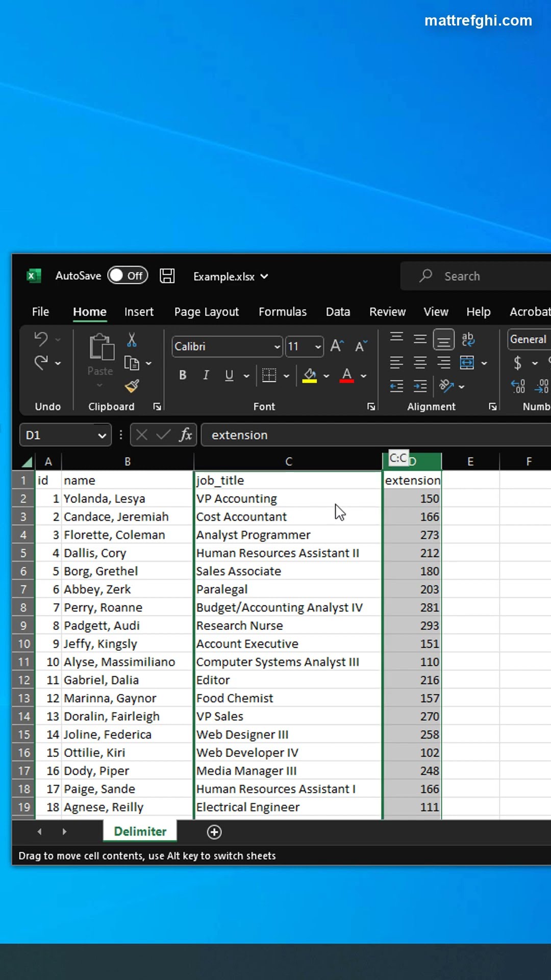Click the Example.xlsx file name
The image size is (551, 980).
pyautogui.click(x=224, y=277)
